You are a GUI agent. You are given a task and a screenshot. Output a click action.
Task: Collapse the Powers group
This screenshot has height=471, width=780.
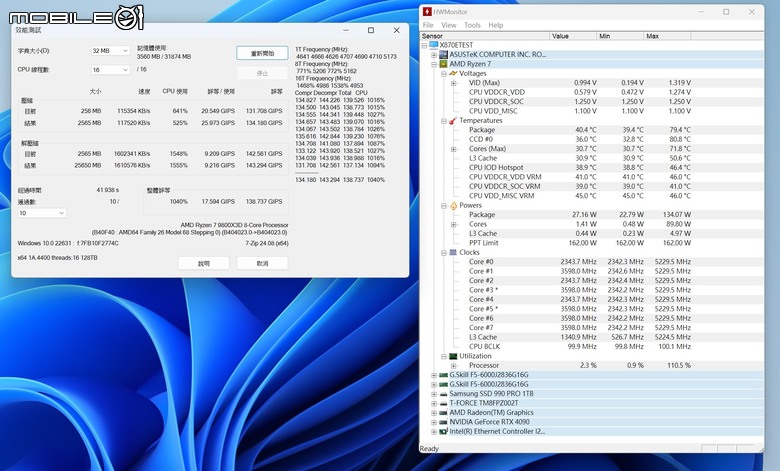[444, 205]
